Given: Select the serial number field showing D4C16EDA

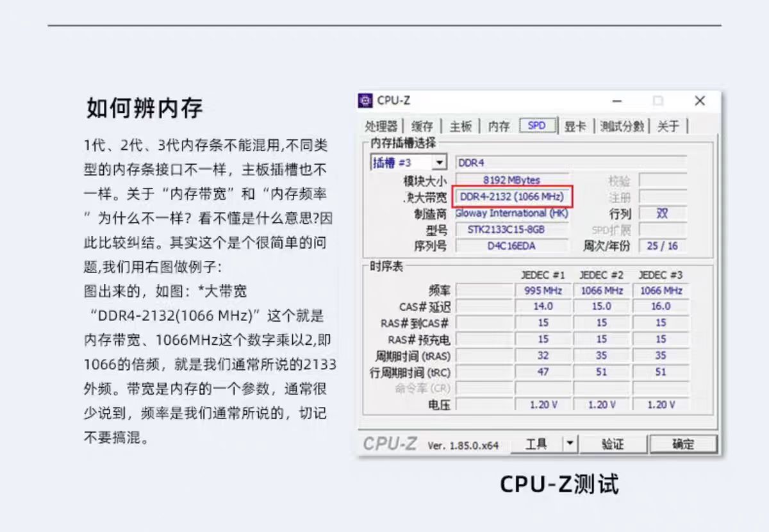Looking at the screenshot, I should pyautogui.click(x=511, y=245).
